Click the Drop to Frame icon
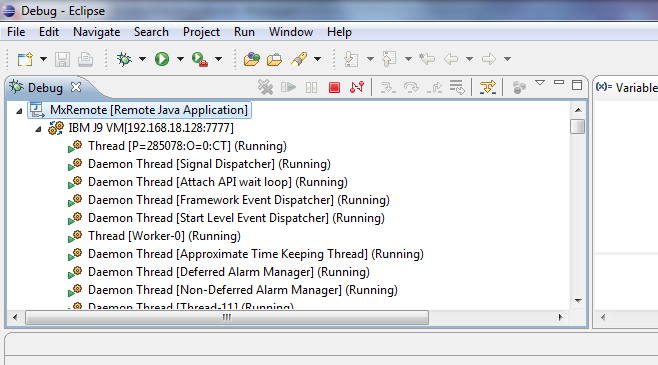 pos(457,87)
